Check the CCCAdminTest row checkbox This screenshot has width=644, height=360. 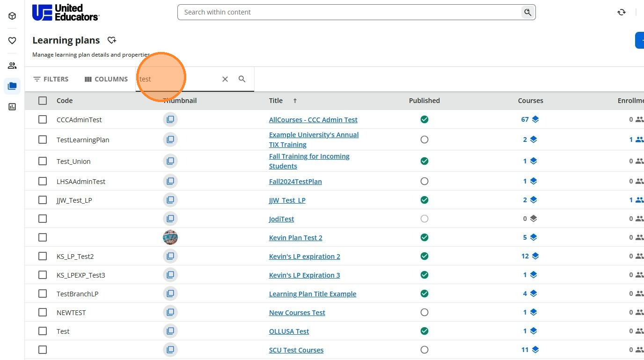click(x=43, y=119)
